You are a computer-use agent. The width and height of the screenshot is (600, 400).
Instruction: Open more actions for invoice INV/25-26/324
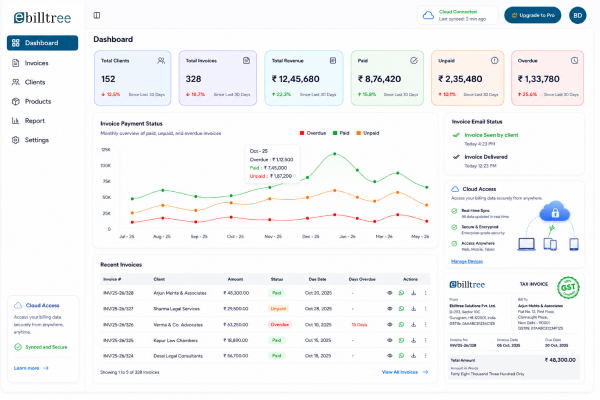[426, 356]
